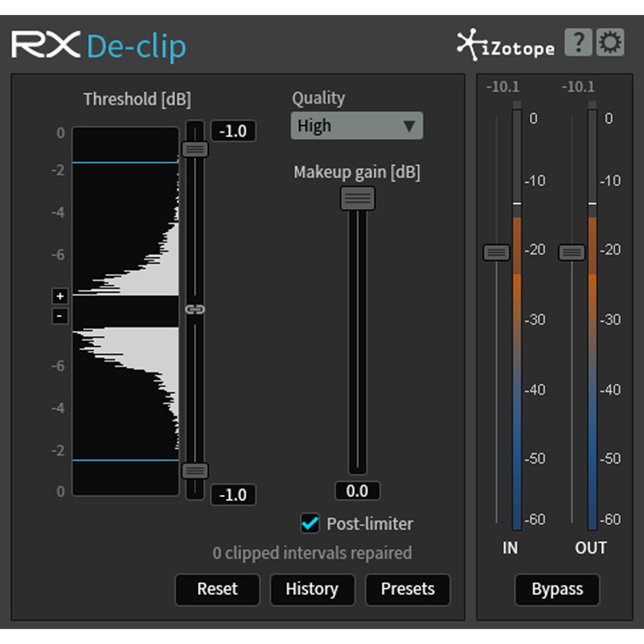Click the '0 clipped intervals repaired' status text
Image resolution: width=644 pixels, height=644 pixels.
point(312,553)
